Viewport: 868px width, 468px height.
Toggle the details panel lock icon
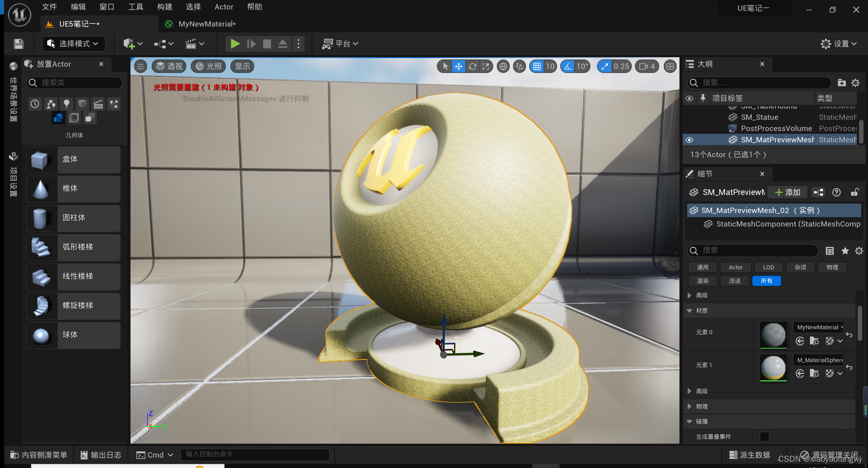point(855,192)
